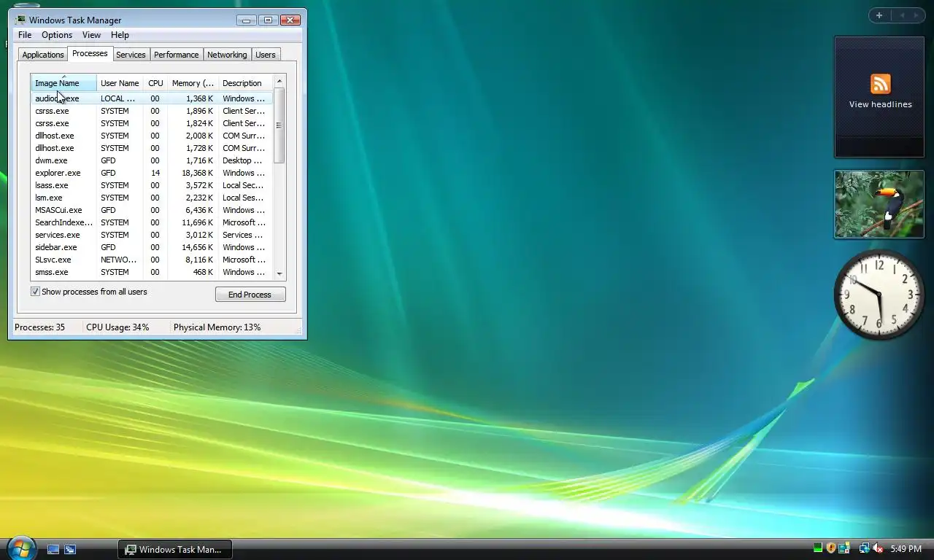Click the Task Manager CPU meter tray icon
Viewport: 934px width, 560px height.
click(x=818, y=548)
